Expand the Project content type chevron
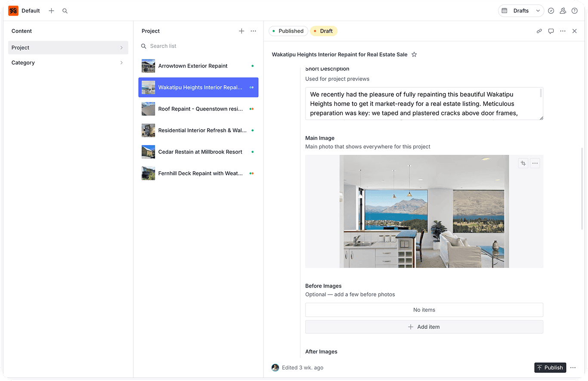The image size is (588, 381). tap(121, 48)
